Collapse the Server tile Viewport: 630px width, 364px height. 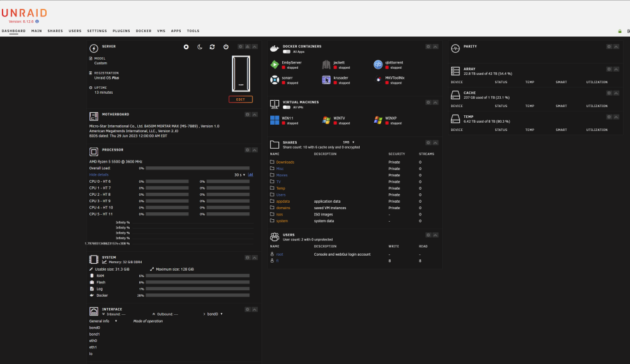[x=255, y=47]
